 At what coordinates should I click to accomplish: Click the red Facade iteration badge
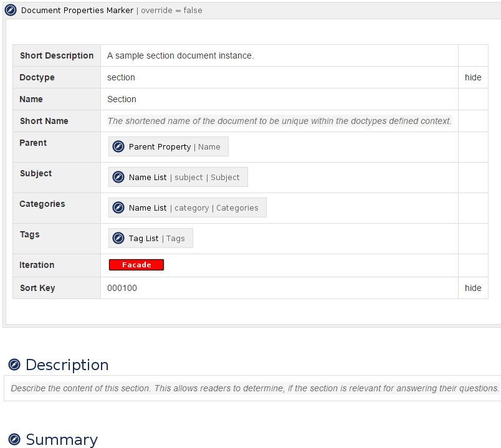point(136,264)
